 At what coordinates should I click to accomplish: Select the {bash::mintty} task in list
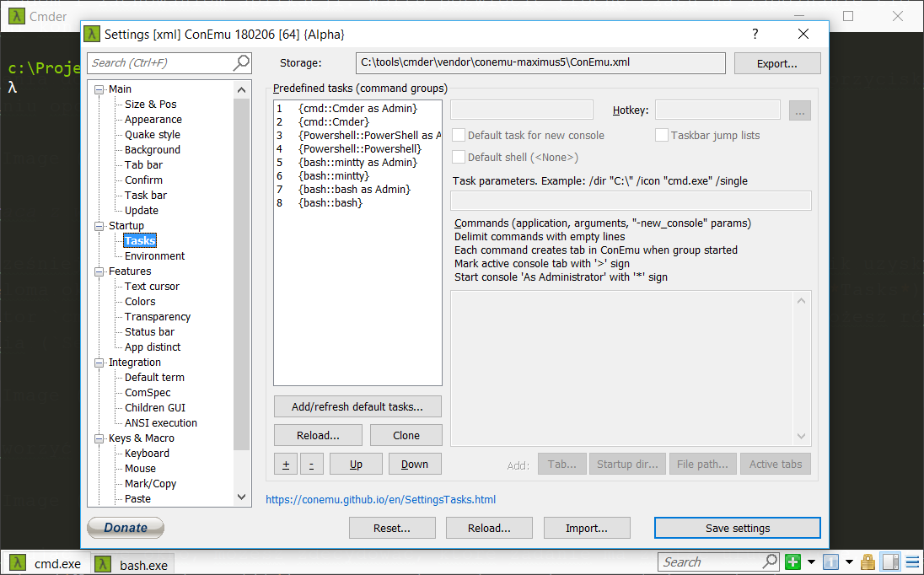click(334, 176)
